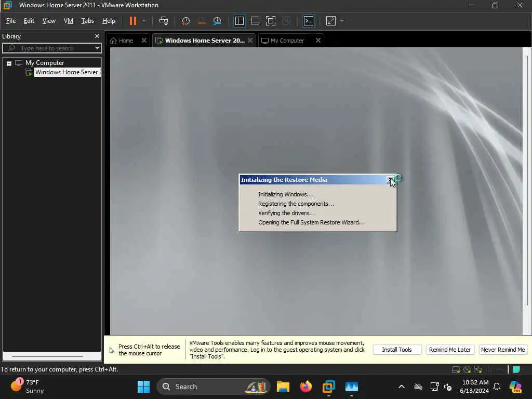Open the Windows Start menu
Screen dimensions: 532x399
(143, 387)
